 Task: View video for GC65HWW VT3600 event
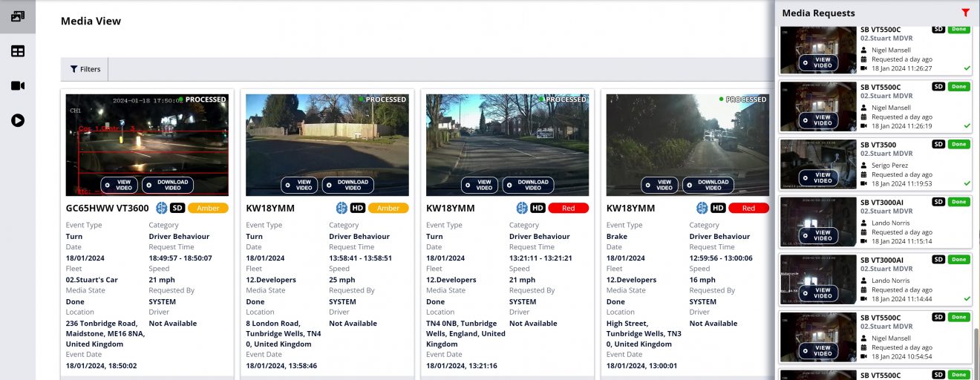(x=120, y=185)
